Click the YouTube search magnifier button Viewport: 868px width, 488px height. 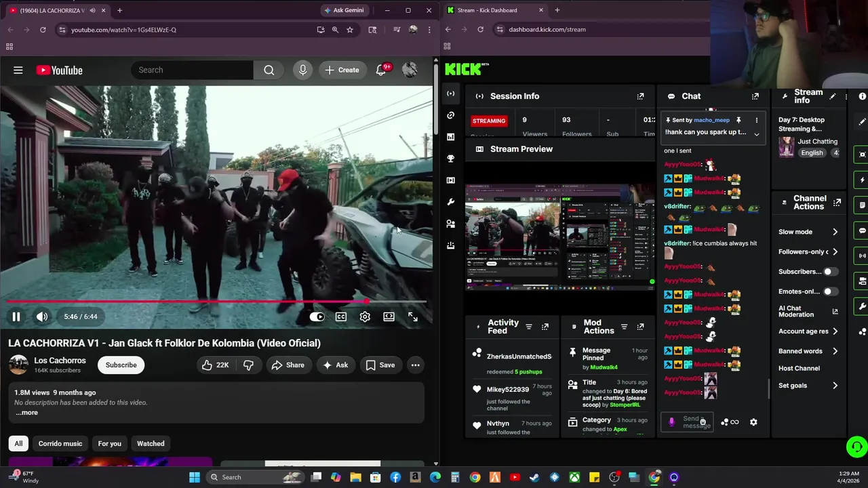pos(269,70)
